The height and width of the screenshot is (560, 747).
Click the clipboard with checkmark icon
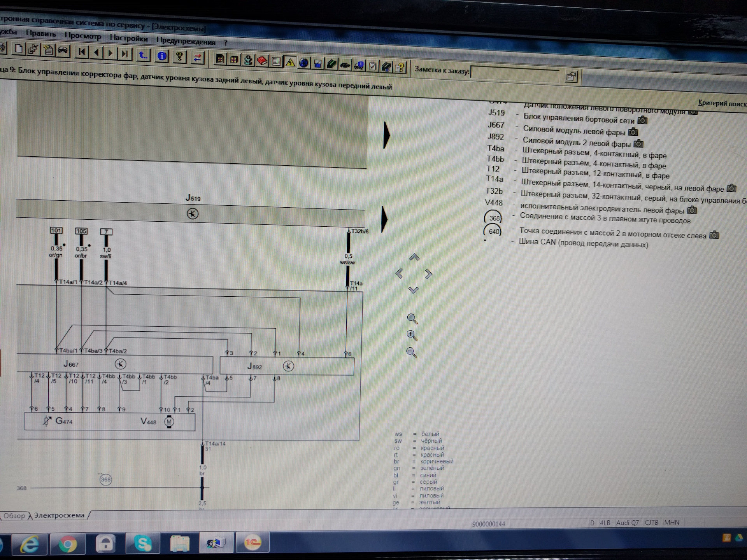(372, 66)
